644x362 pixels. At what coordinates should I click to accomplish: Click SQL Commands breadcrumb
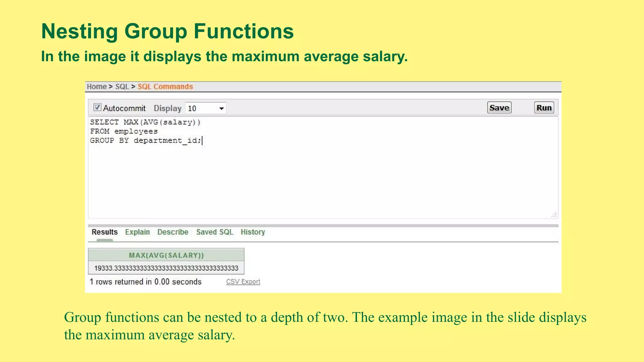[x=165, y=87]
